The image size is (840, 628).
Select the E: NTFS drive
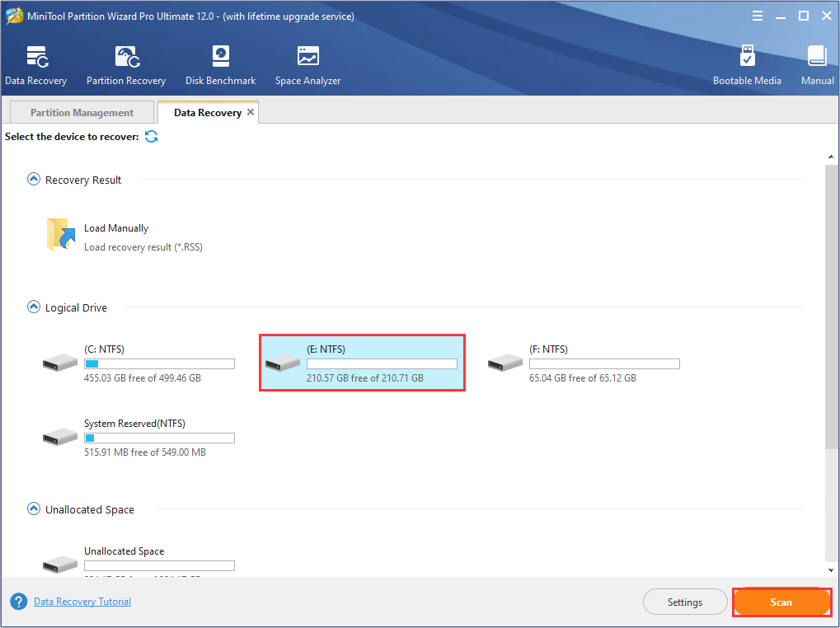click(x=362, y=363)
